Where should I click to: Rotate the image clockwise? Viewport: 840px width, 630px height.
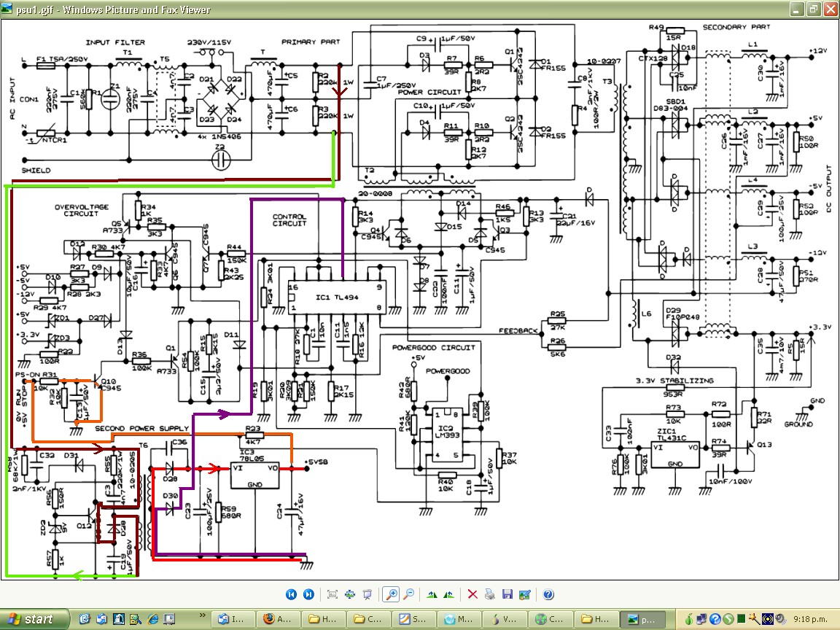click(432, 594)
